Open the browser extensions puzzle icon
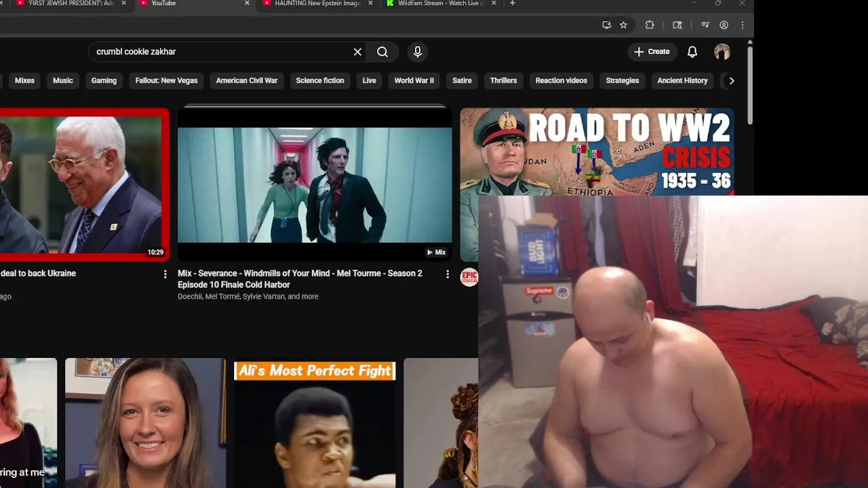 pyautogui.click(x=650, y=25)
